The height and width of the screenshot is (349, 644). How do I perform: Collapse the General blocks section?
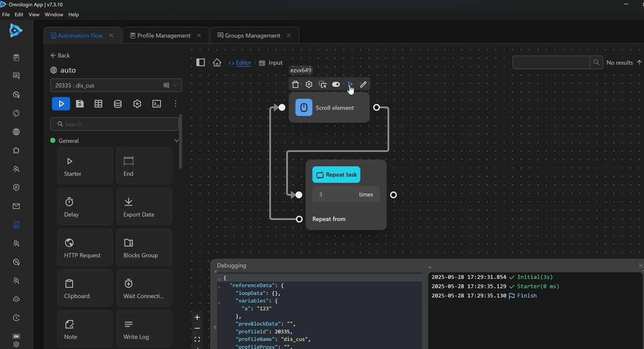pyautogui.click(x=176, y=141)
